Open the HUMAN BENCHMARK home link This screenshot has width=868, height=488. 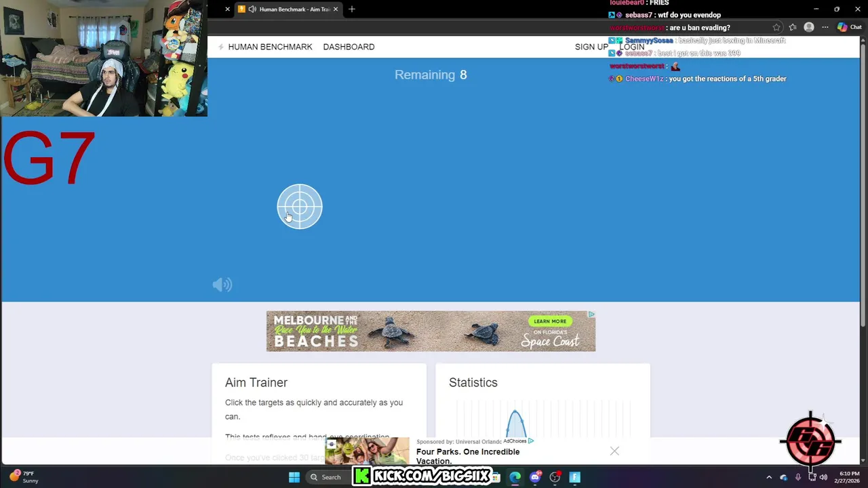(270, 47)
